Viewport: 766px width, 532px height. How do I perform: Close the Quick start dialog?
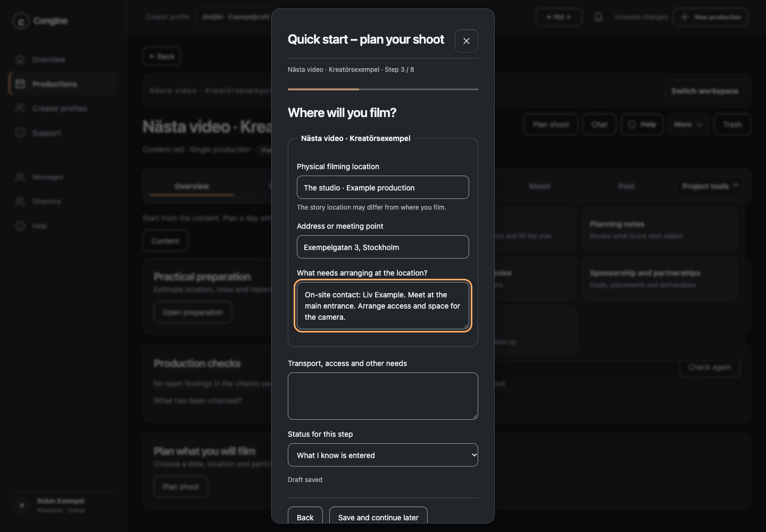pos(467,41)
